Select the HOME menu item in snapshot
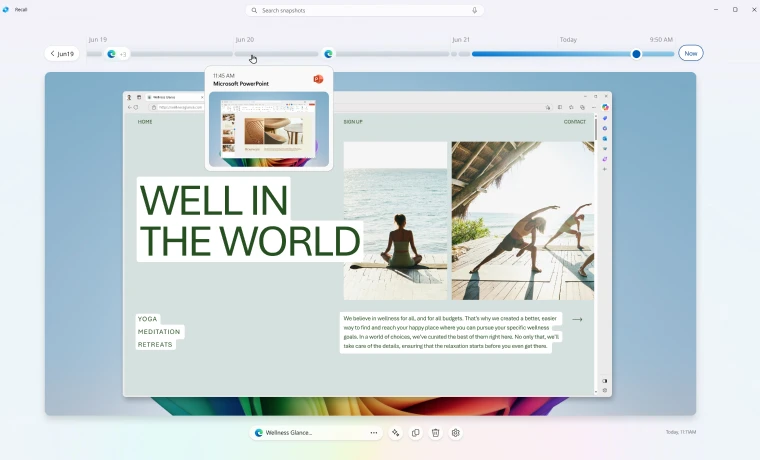The image size is (760, 460). (145, 122)
